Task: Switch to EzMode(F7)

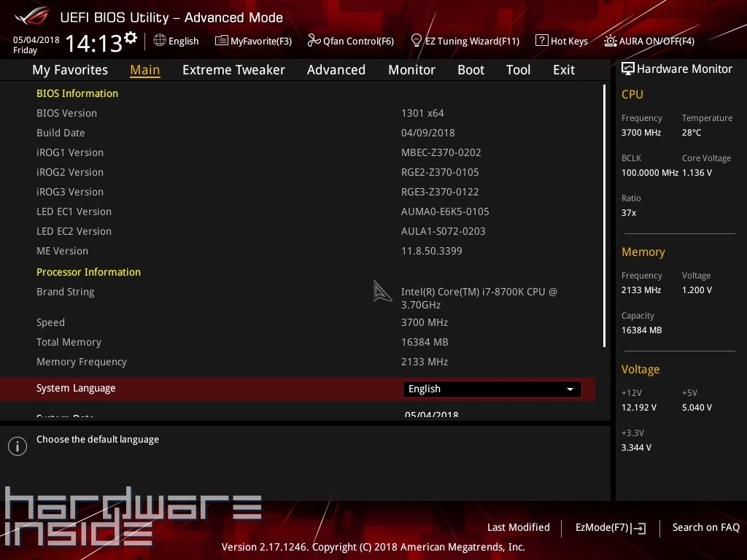Action: tap(611, 528)
